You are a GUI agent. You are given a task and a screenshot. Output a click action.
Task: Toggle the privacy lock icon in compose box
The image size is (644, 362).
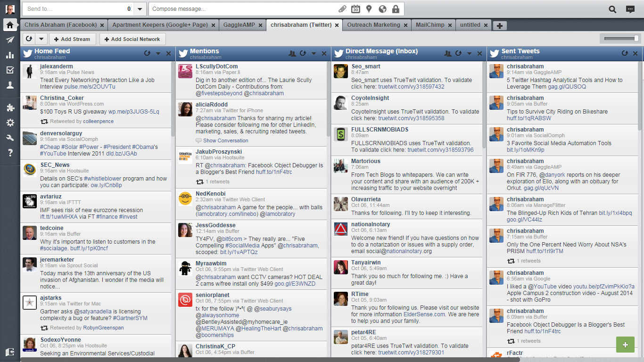pos(395,9)
